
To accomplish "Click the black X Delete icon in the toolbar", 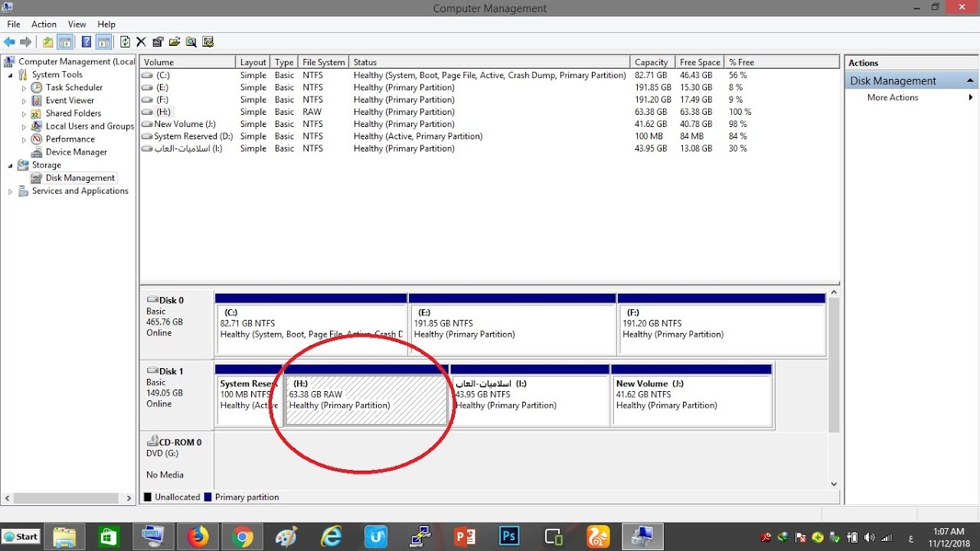I will (141, 42).
